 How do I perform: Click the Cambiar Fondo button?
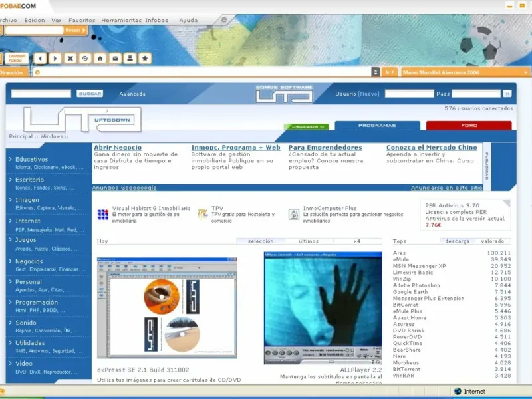(x=17, y=59)
